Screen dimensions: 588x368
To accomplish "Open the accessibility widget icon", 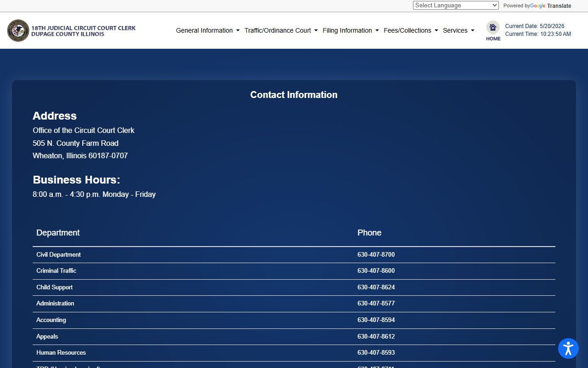I will [568, 348].
